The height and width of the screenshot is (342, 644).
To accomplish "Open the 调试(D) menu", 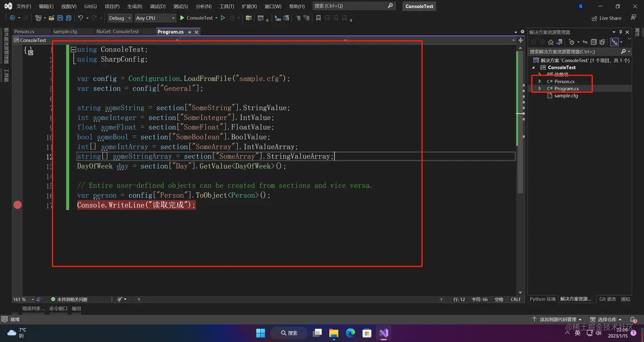I will coord(158,6).
